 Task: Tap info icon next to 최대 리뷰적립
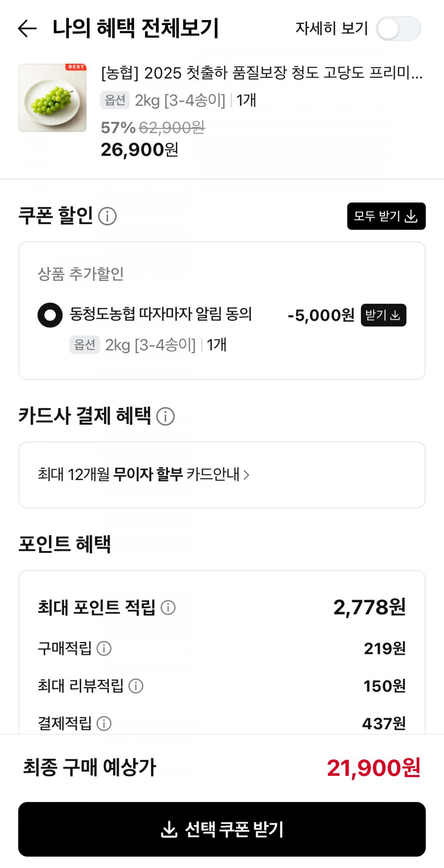pos(136,686)
